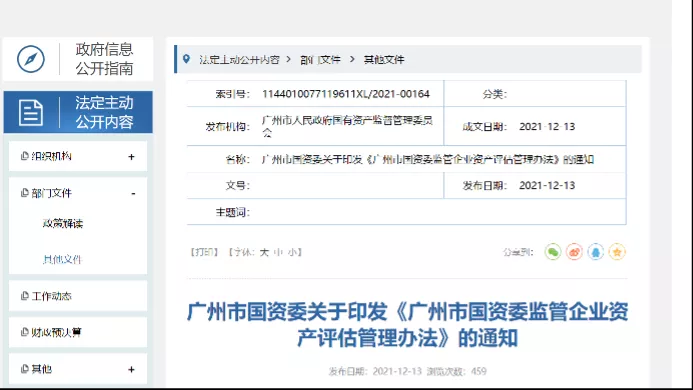693x390 pixels.
Task: Share to WeChat via green icon
Action: click(x=552, y=252)
